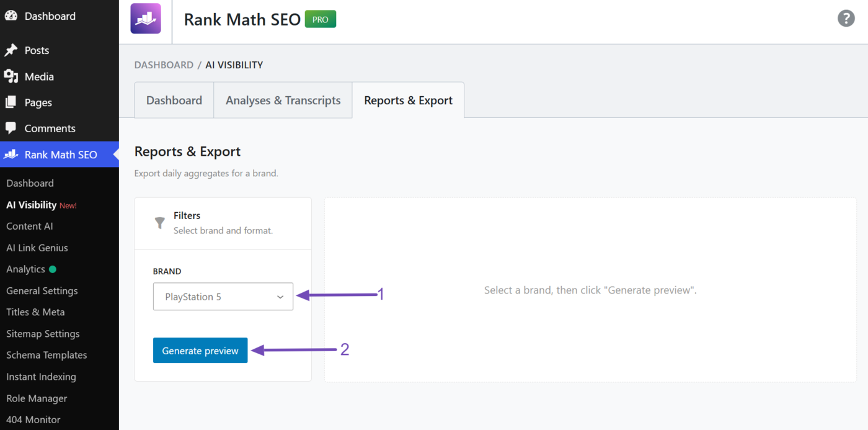Click the Rank Math SEO header title
This screenshot has height=430, width=868.
tap(242, 19)
